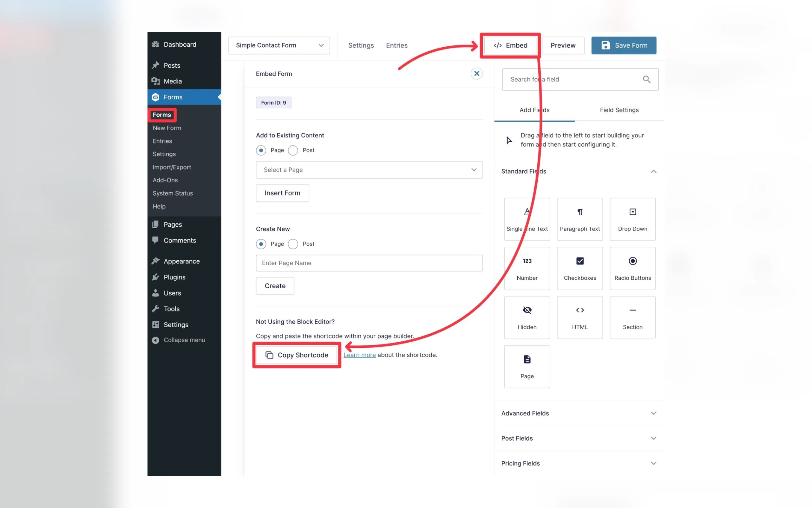Close the Embed Form panel
This screenshot has width=812, height=508.
[x=476, y=73]
